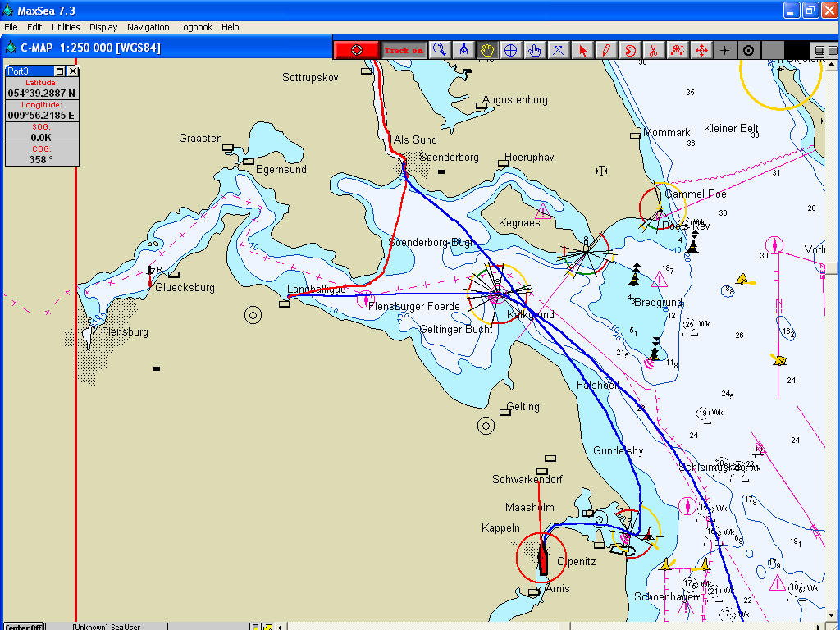Viewport: 840px width, 630px height.
Task: Open the Logbook menu
Action: coord(195,27)
